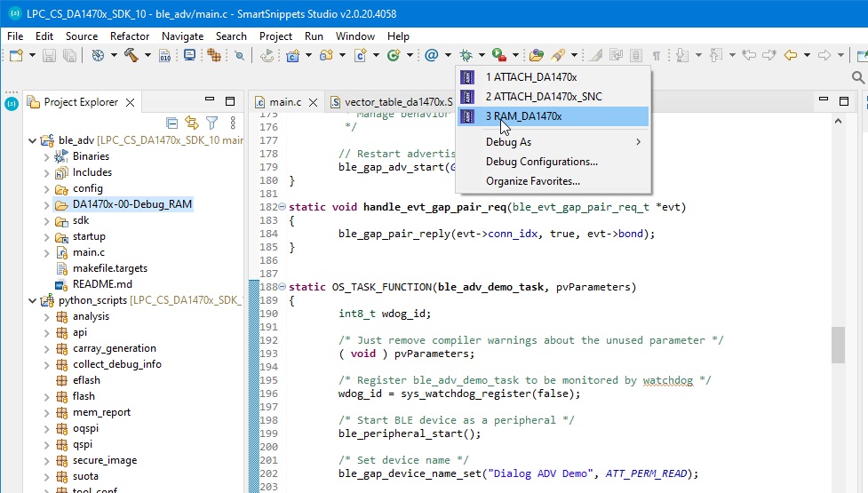Maximize the editor area

tap(844, 100)
